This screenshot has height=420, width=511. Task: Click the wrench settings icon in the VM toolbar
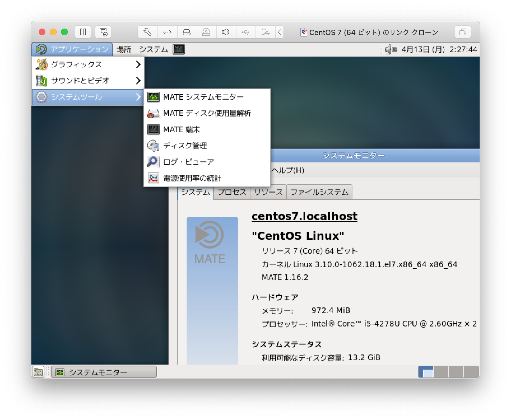tap(148, 32)
